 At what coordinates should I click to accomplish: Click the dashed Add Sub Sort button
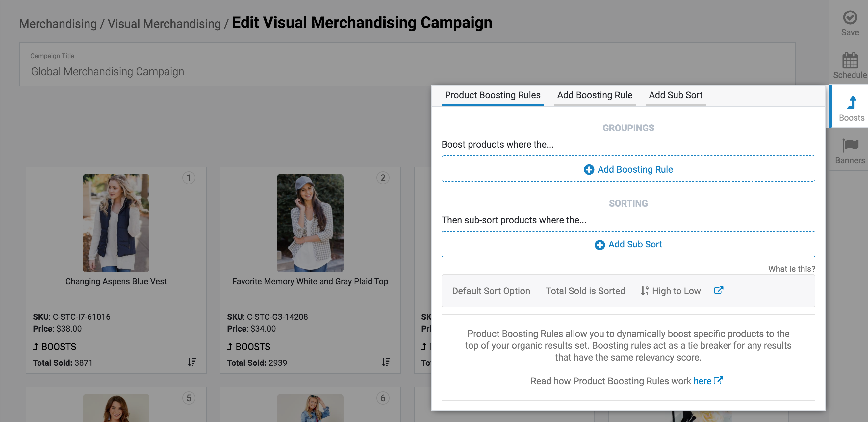coord(628,244)
